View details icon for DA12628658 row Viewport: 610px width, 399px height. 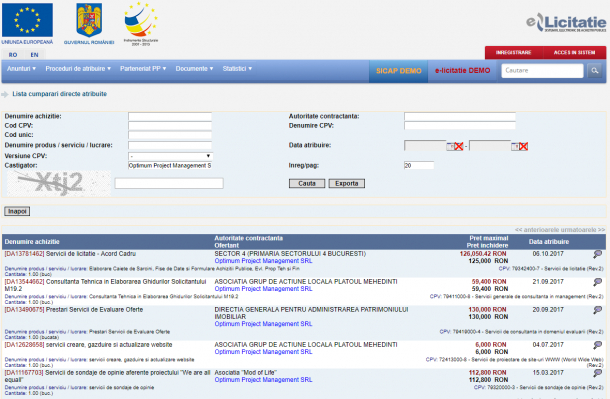point(598,345)
